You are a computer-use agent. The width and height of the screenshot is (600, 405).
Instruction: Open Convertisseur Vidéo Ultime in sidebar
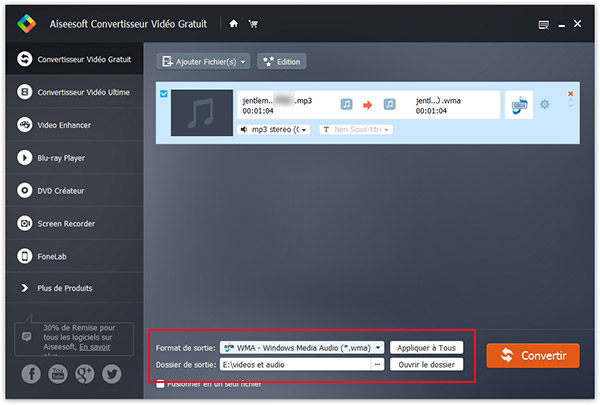74,92
